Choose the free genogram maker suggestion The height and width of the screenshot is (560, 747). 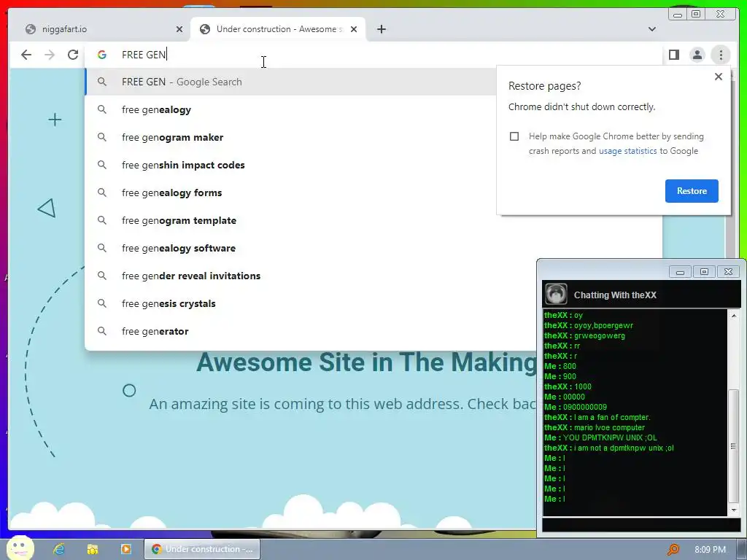tap(290, 137)
